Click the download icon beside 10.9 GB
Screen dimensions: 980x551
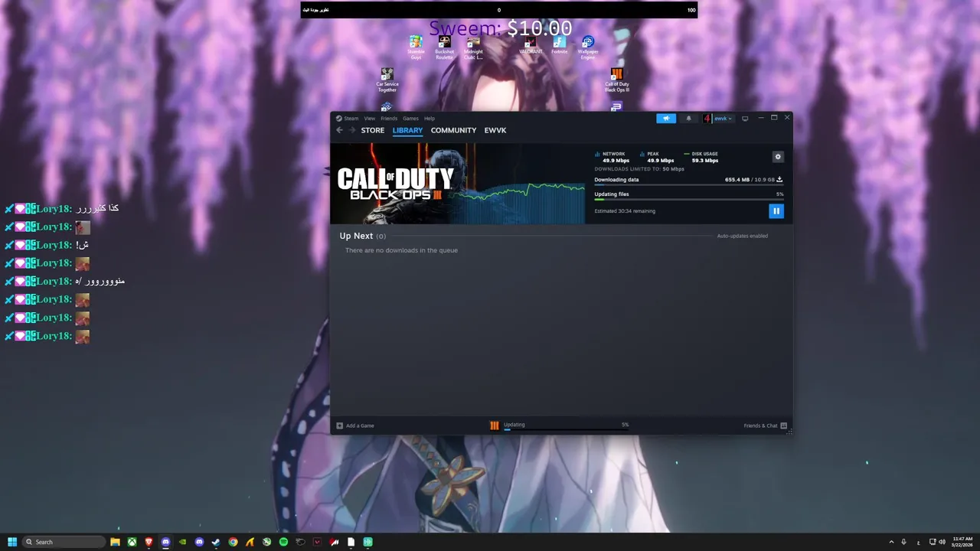(x=779, y=179)
